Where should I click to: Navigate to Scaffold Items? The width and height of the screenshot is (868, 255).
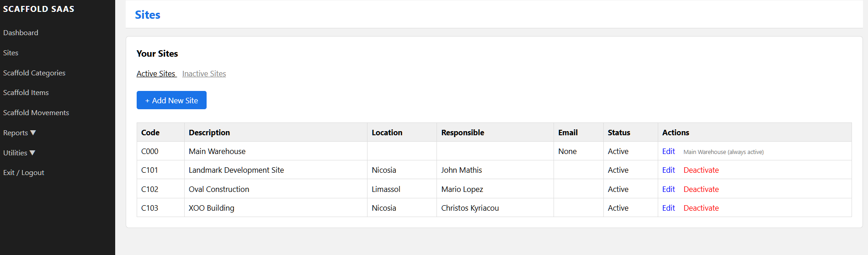26,92
